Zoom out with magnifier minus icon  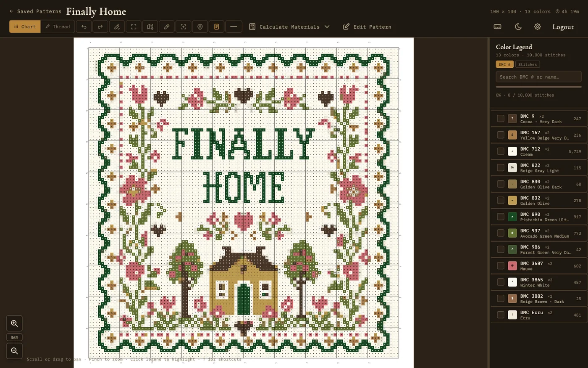click(14, 351)
